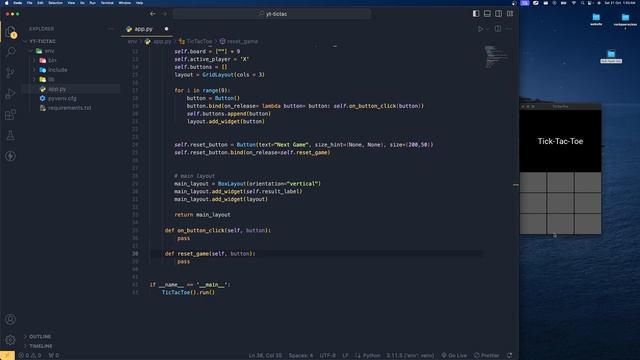Click the remote window indicator in status bar
Viewport: 640px width, 360px height.
7,356
